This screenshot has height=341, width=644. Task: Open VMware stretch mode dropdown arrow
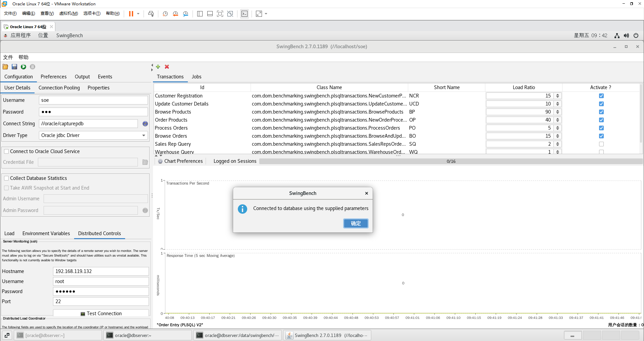click(x=266, y=14)
